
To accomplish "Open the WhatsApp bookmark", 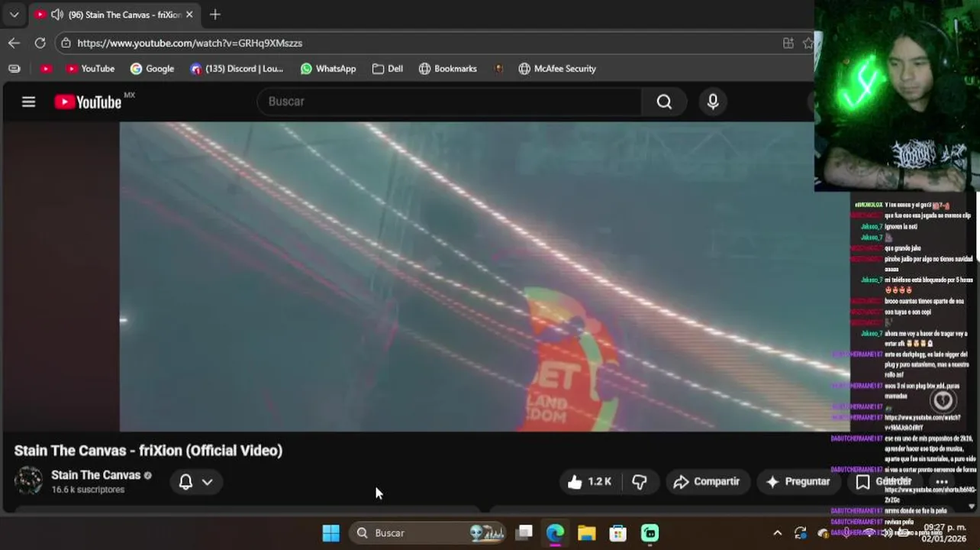I will 328,69.
